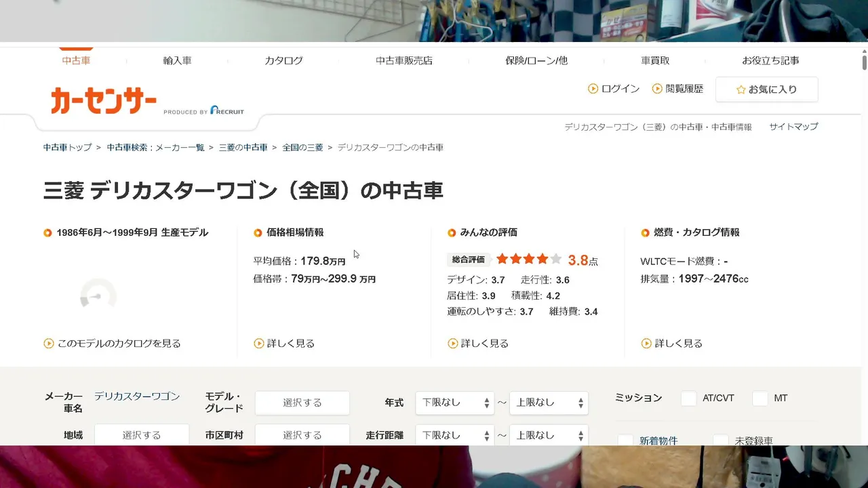The height and width of the screenshot is (488, 868).
Task: Click bullet icon beside 燃費・カタログ情報 heading
Action: 646,233
